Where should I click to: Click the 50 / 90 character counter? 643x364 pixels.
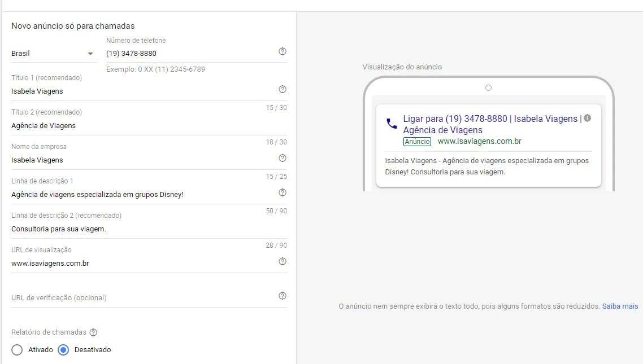click(x=276, y=211)
